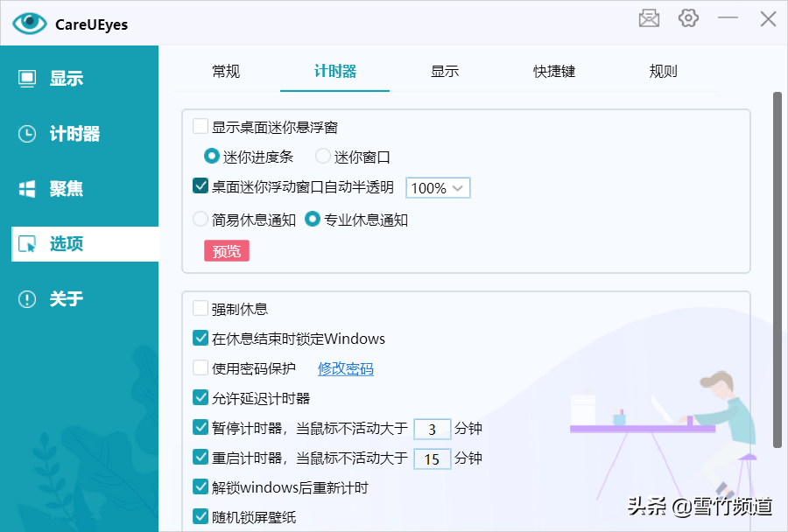The image size is (788, 532).
Task: Click the 选项 cursor icon in sidebar
Action: [x=27, y=244]
